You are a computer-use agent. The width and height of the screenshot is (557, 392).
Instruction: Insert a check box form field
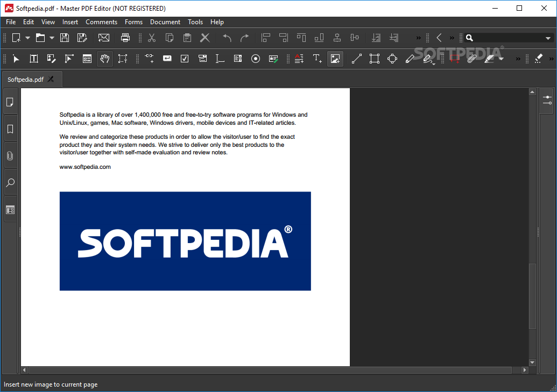point(185,59)
